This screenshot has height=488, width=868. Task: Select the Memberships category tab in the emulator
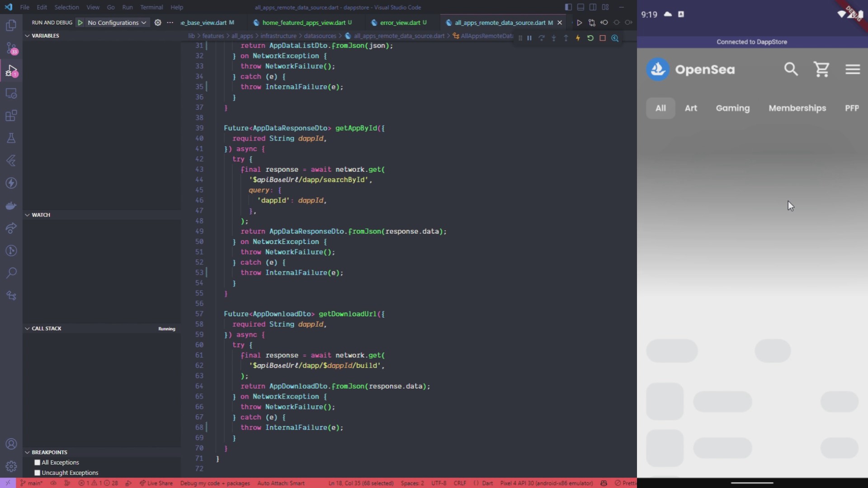[x=797, y=108]
